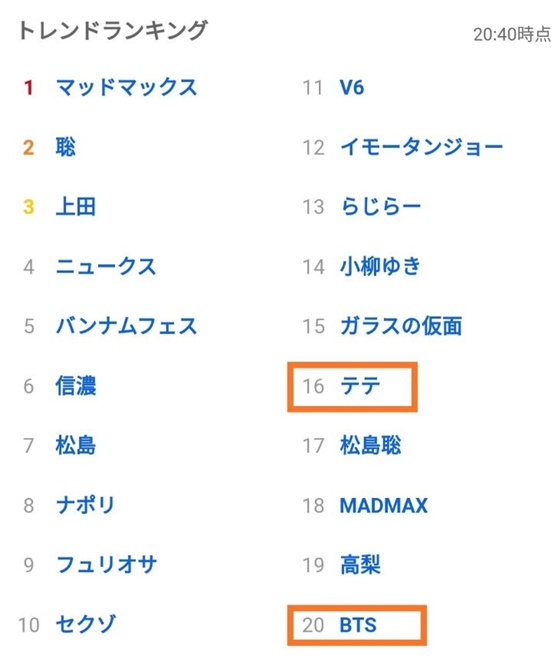Screen dimensions: 560x661
Task: Select the ガラスの仮面 trend
Action: (401, 326)
